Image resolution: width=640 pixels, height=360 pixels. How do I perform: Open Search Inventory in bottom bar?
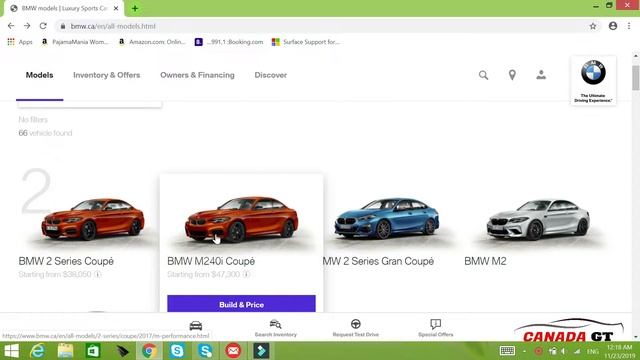(276, 329)
